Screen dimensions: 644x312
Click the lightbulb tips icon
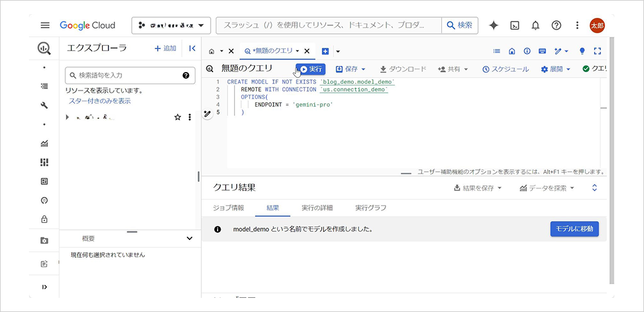582,51
